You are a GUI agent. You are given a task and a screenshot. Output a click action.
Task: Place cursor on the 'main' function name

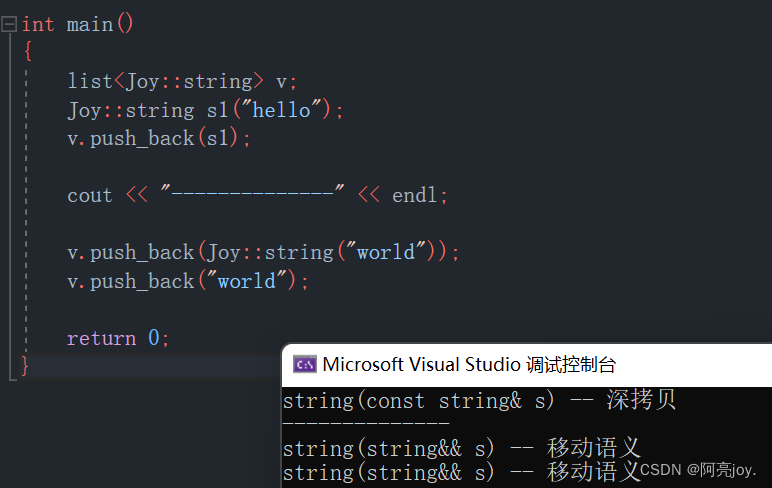90,24
